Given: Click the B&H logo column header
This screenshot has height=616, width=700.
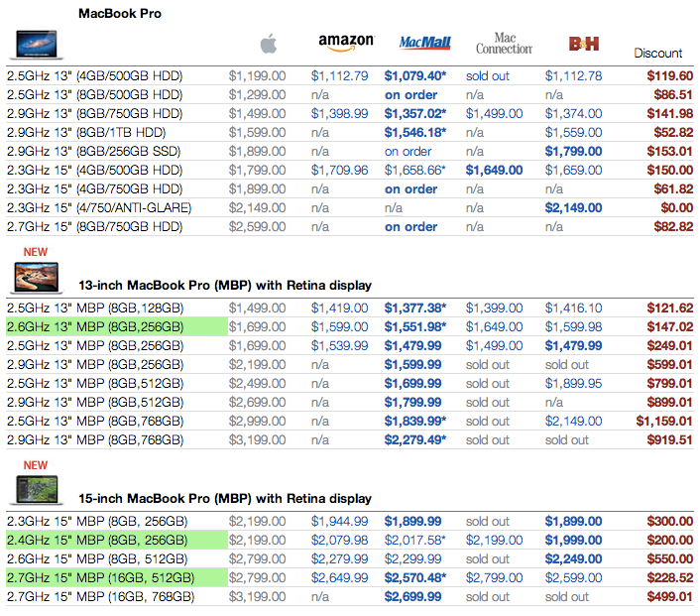Looking at the screenshot, I should coord(583,44).
